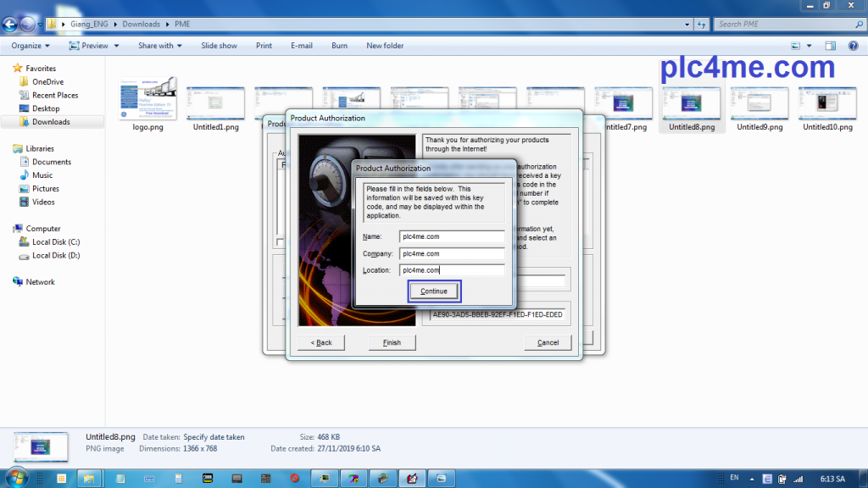Open Pictures library
868x488 pixels.
(x=46, y=189)
